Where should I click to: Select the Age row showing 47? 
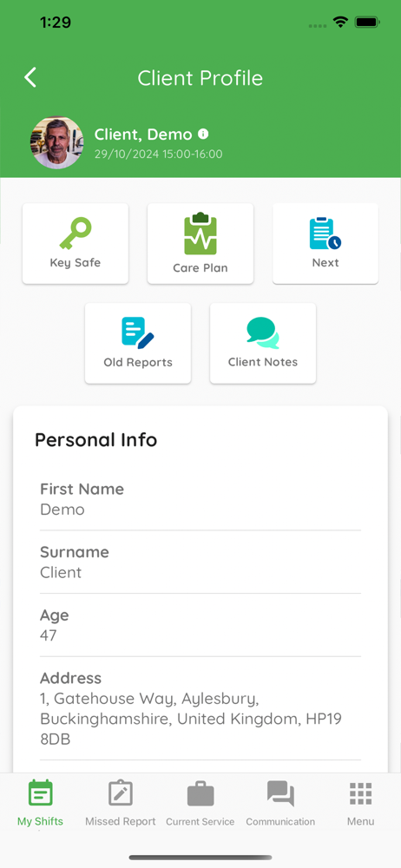point(200,625)
